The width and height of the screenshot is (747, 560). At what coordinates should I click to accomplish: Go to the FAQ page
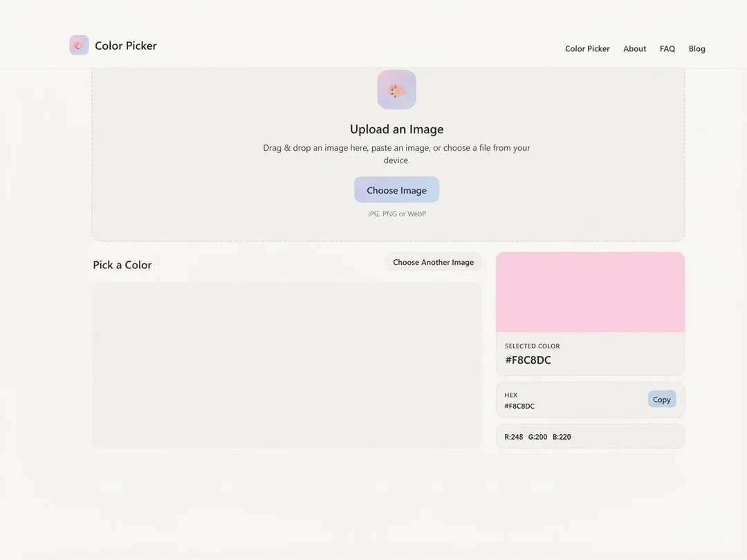pyautogui.click(x=667, y=48)
